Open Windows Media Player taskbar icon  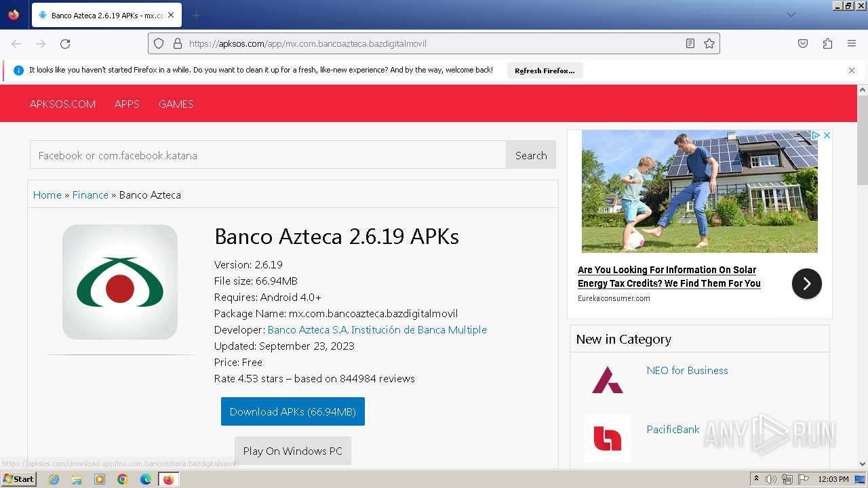pyautogui.click(x=100, y=479)
